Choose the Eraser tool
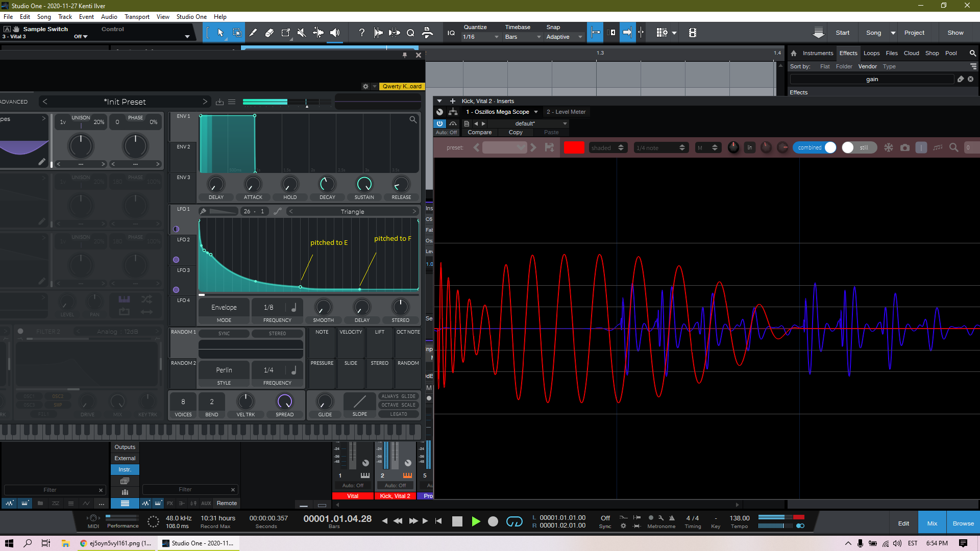 [x=269, y=33]
